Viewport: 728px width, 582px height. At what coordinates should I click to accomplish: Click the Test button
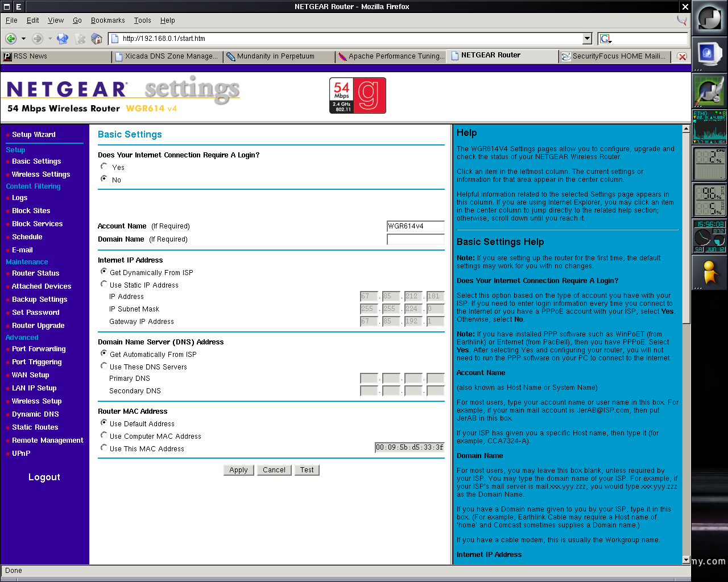click(x=307, y=470)
